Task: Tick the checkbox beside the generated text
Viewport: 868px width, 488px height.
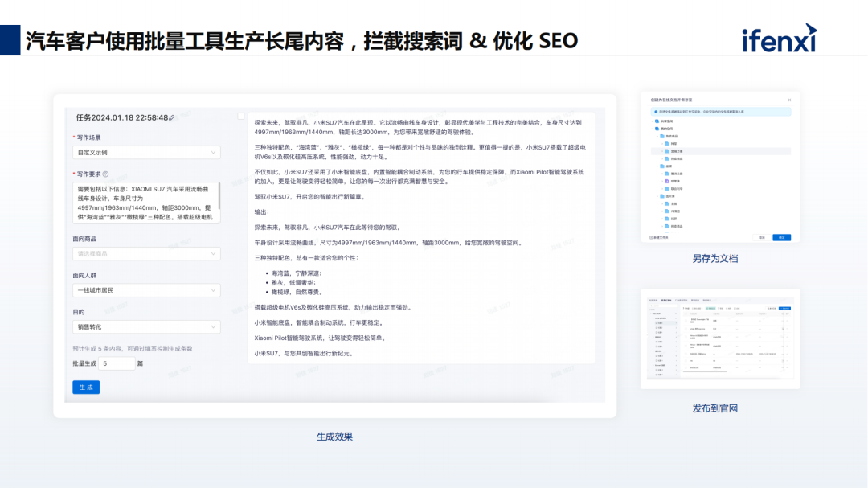Action: 241,117
